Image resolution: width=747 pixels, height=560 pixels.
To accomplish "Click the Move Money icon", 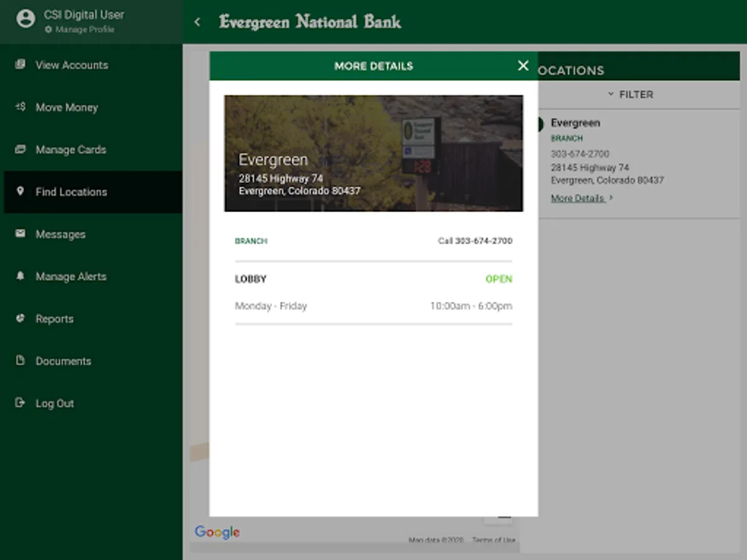I will tap(21, 106).
